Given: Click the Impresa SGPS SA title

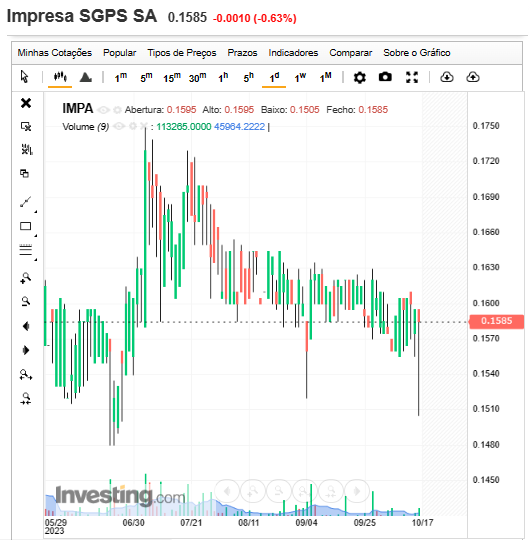Looking at the screenshot, I should tap(82, 16).
